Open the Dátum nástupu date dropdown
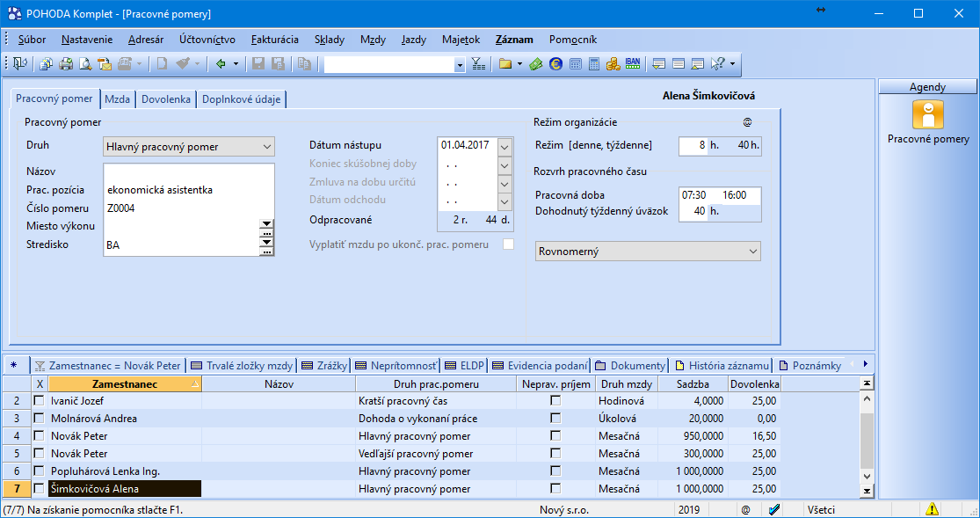 click(x=505, y=147)
